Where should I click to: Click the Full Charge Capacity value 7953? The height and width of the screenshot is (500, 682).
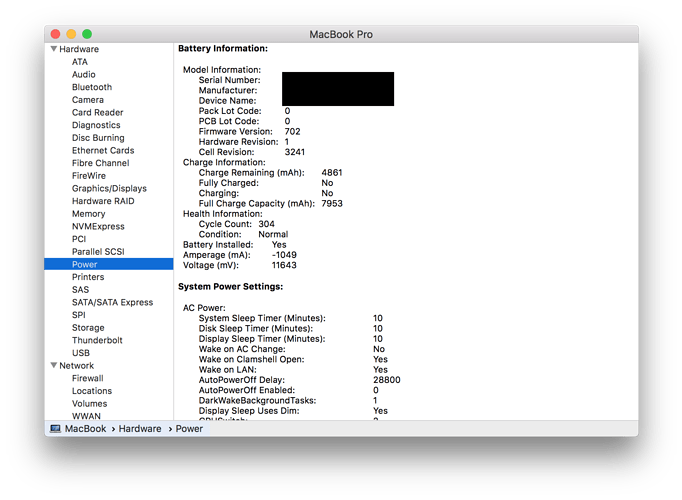[332, 203]
